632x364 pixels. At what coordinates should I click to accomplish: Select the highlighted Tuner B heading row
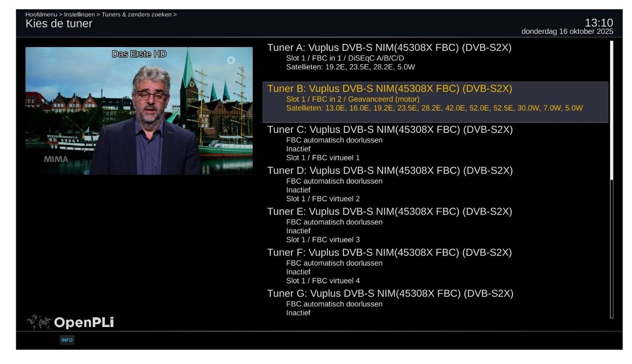click(x=390, y=89)
